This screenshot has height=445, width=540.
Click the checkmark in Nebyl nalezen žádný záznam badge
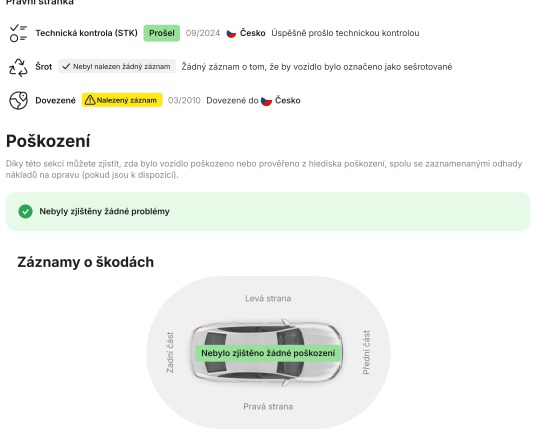66,66
